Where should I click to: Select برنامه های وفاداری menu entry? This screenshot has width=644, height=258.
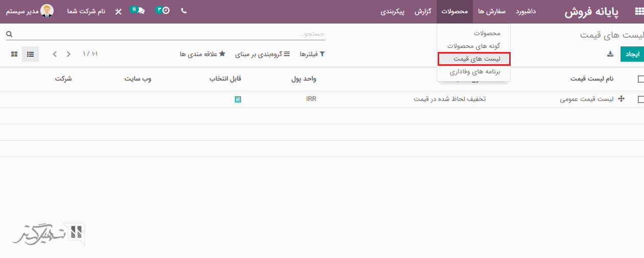tap(474, 72)
